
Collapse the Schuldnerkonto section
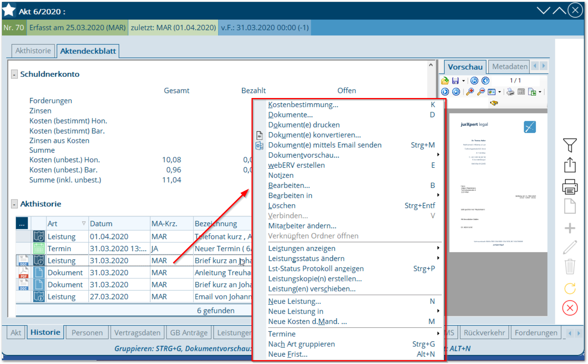pos(14,74)
